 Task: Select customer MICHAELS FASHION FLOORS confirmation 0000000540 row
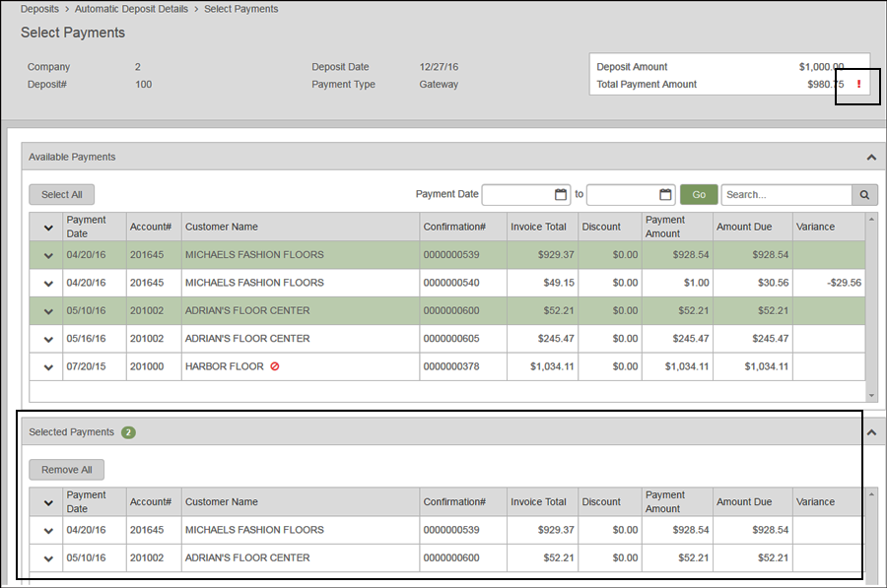(x=446, y=283)
